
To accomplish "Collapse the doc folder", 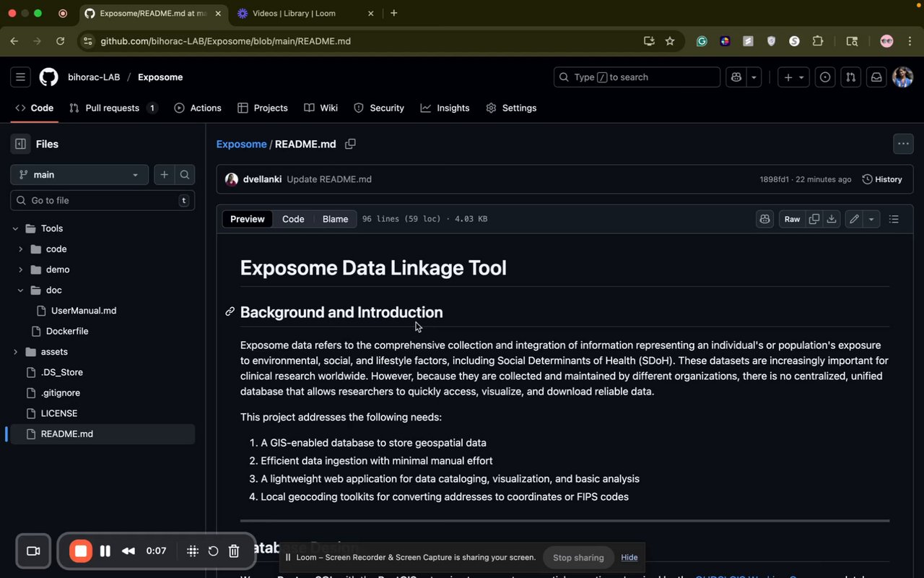I will pos(20,290).
